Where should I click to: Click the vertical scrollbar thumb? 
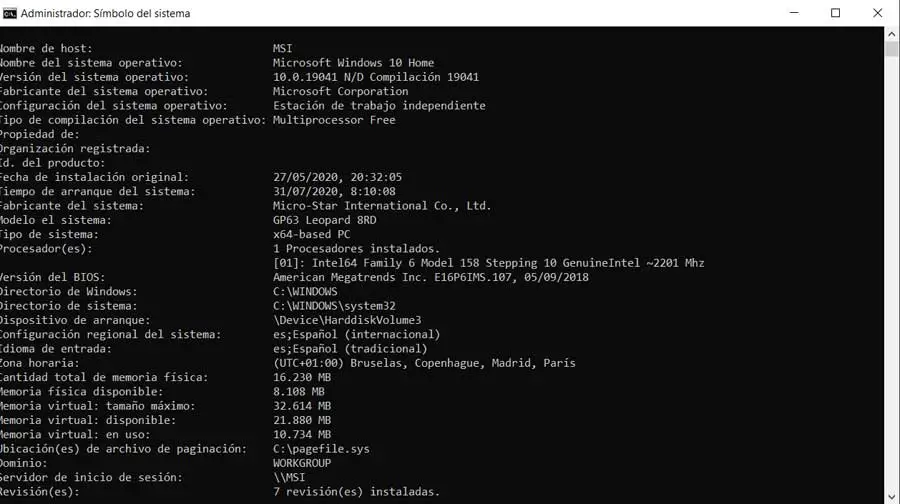892,50
